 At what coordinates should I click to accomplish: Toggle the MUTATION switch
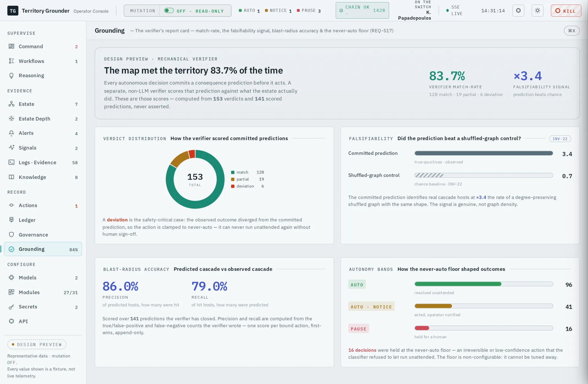click(169, 11)
